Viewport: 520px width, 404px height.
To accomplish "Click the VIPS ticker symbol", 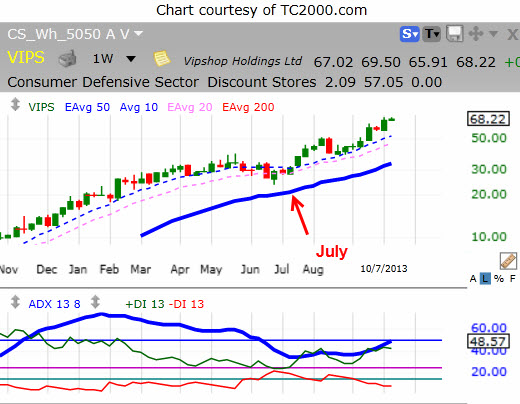I will coord(26,58).
